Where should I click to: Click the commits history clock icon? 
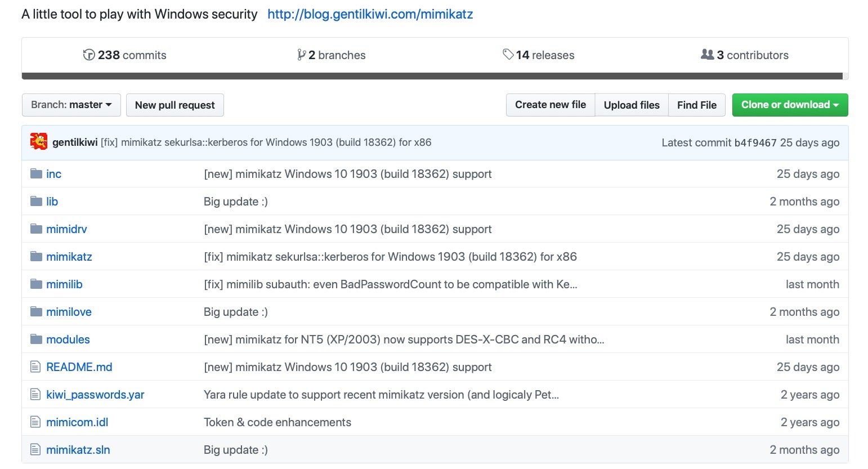[x=89, y=55]
